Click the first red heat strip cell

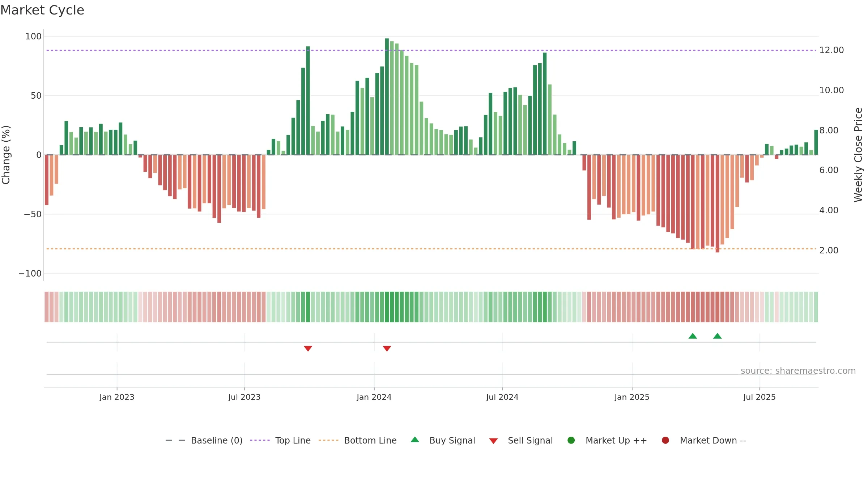coord(47,307)
